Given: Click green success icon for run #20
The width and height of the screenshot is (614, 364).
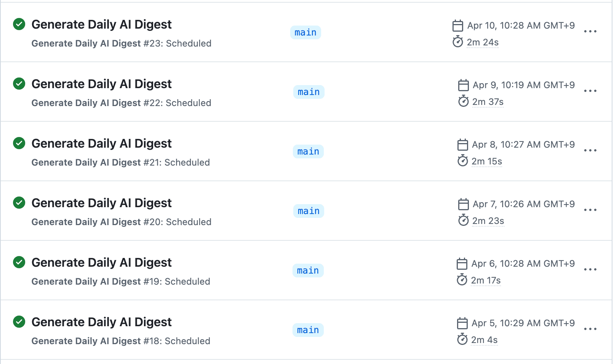Looking at the screenshot, I should point(19,203).
